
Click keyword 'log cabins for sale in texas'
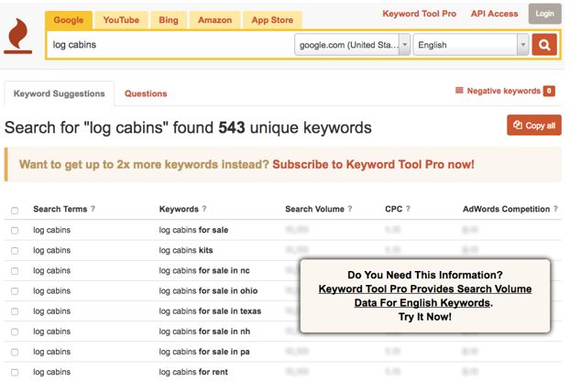(210, 311)
